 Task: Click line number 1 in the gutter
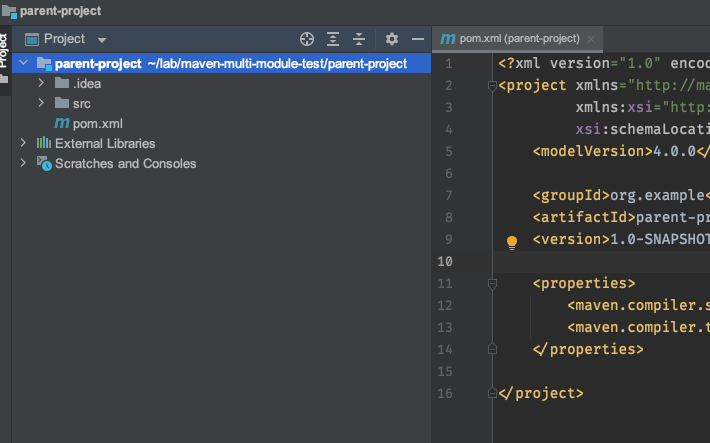pyautogui.click(x=448, y=63)
